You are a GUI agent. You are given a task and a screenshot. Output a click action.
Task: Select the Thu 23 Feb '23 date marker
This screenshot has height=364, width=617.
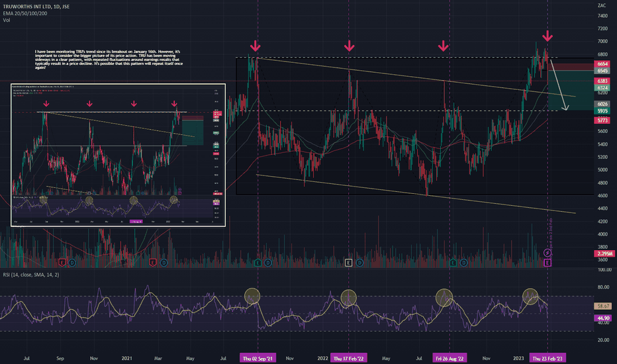click(547, 358)
